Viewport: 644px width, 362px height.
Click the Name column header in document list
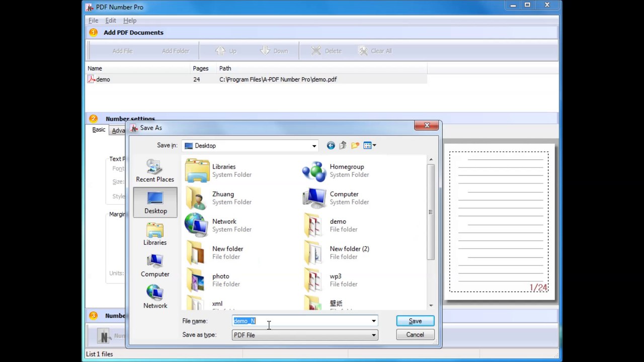[138, 68]
